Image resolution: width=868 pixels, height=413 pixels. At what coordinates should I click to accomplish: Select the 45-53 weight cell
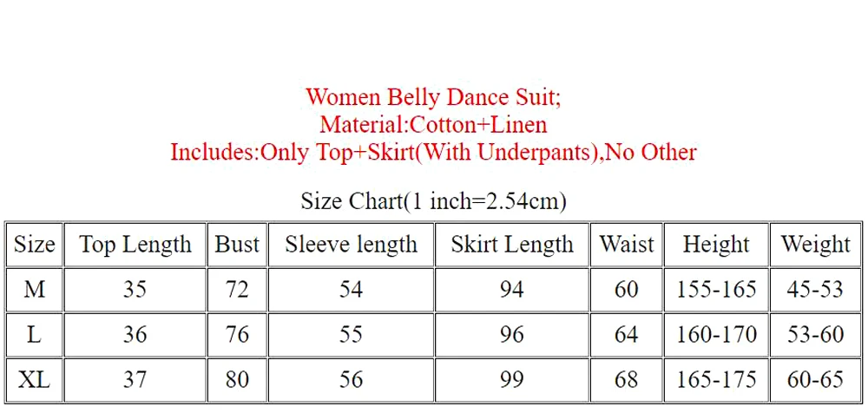[816, 289]
